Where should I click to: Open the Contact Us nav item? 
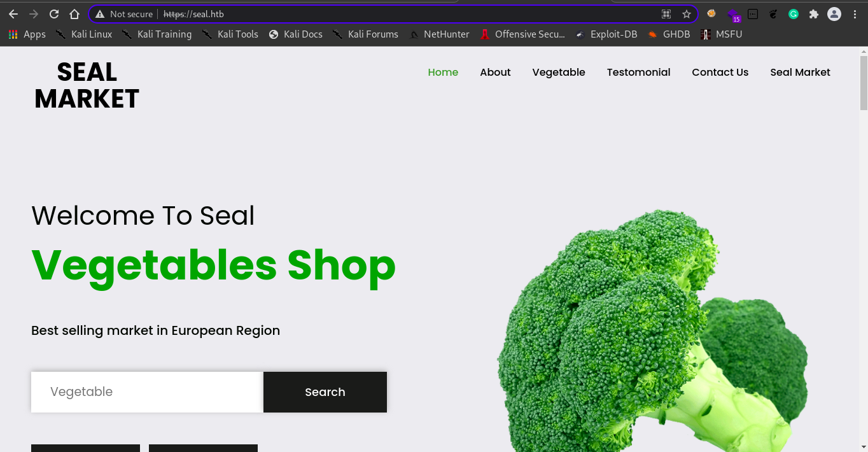[720, 72]
